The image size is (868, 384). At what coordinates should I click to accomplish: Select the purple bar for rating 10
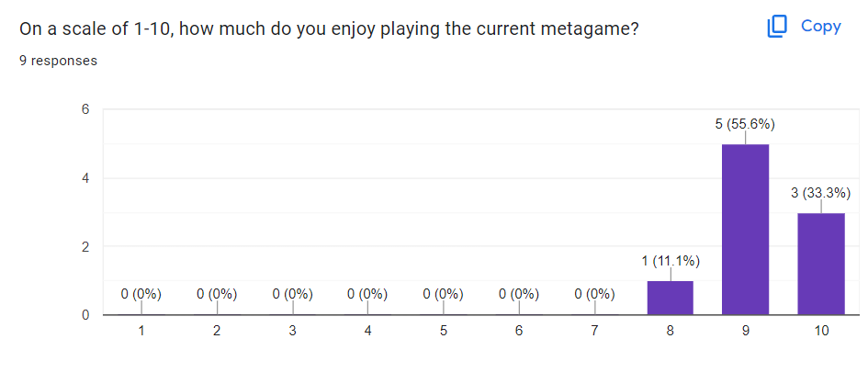click(820, 264)
